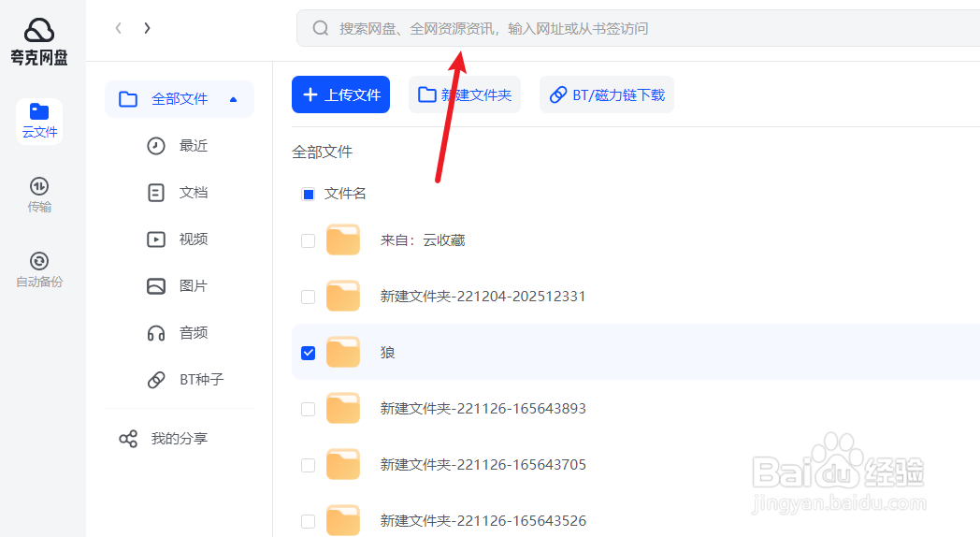This screenshot has height=537, width=980.
Task: Click the link icon in BT/磁力链下载 button
Action: coord(557,94)
